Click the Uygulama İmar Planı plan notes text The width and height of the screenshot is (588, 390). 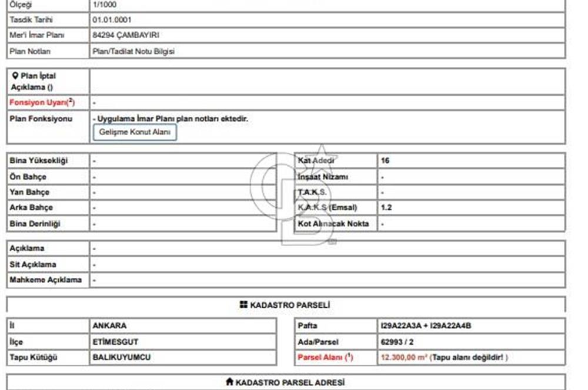point(171,119)
